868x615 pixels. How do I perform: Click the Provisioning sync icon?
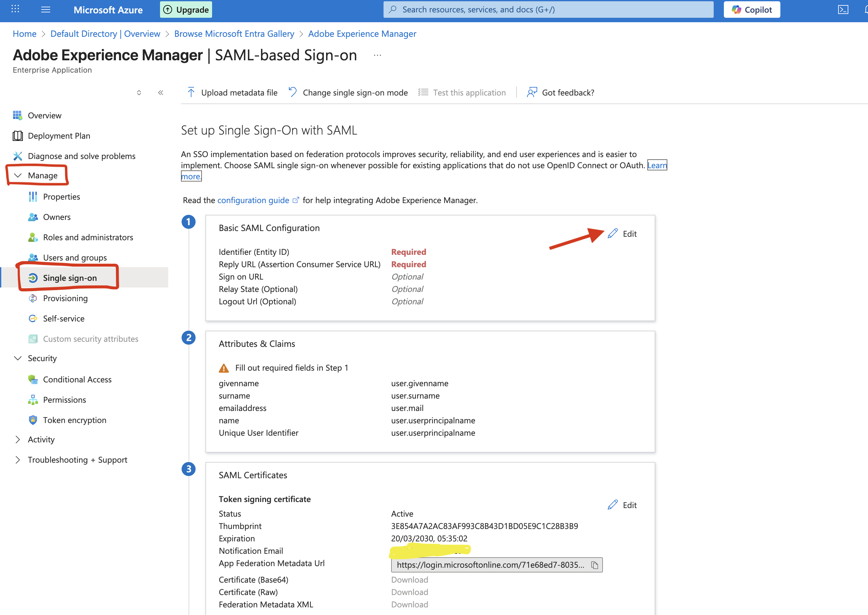tap(33, 298)
